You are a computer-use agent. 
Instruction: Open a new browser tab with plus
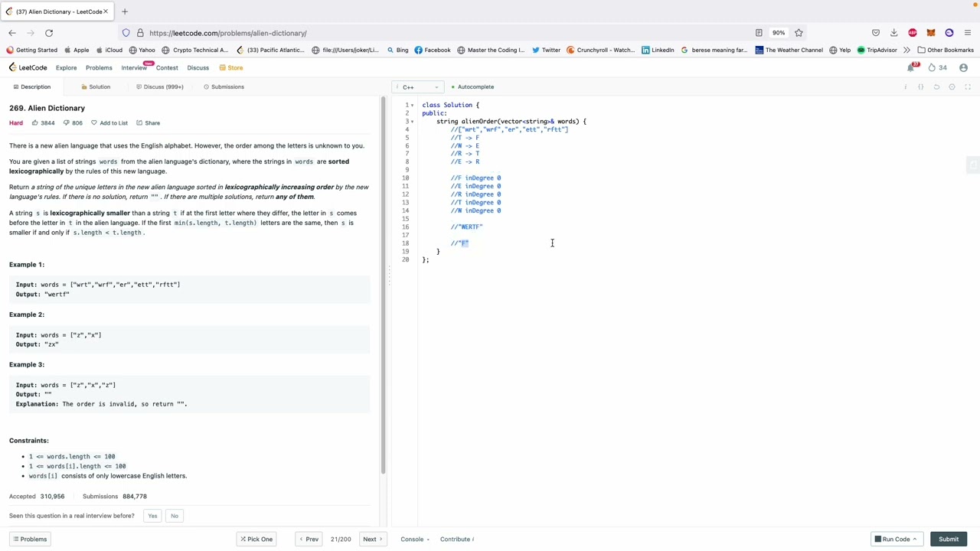(125, 11)
